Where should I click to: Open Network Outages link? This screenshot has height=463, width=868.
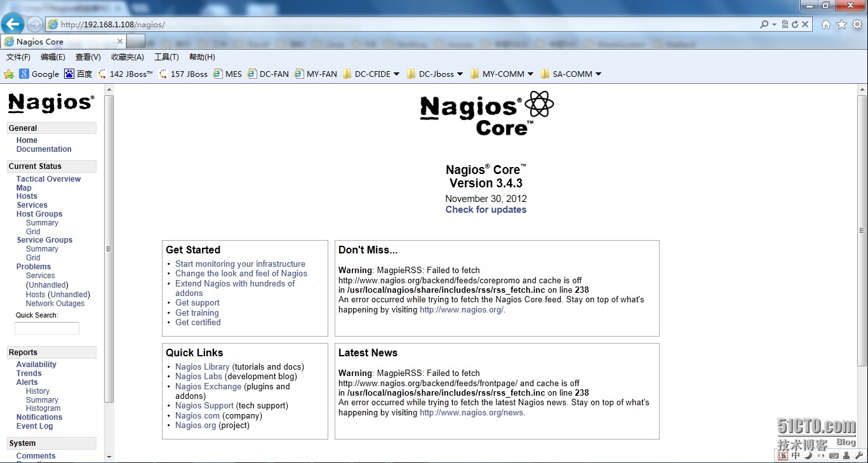tap(55, 304)
